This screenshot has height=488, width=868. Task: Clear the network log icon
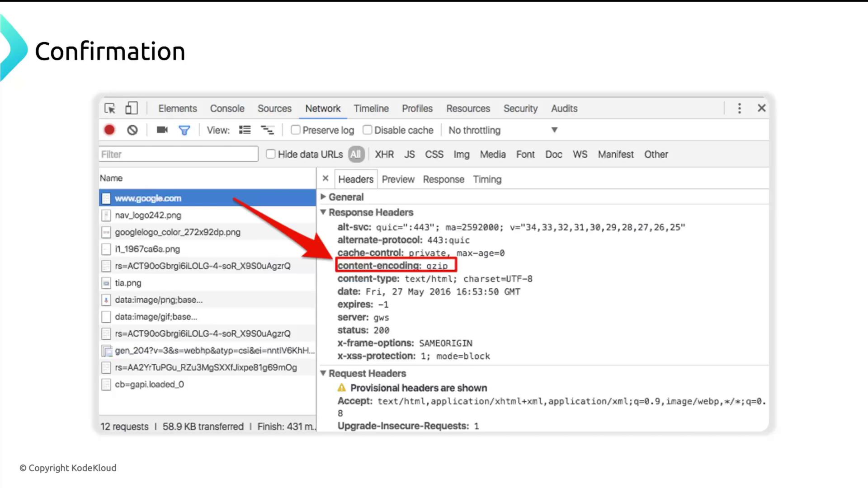pyautogui.click(x=132, y=130)
